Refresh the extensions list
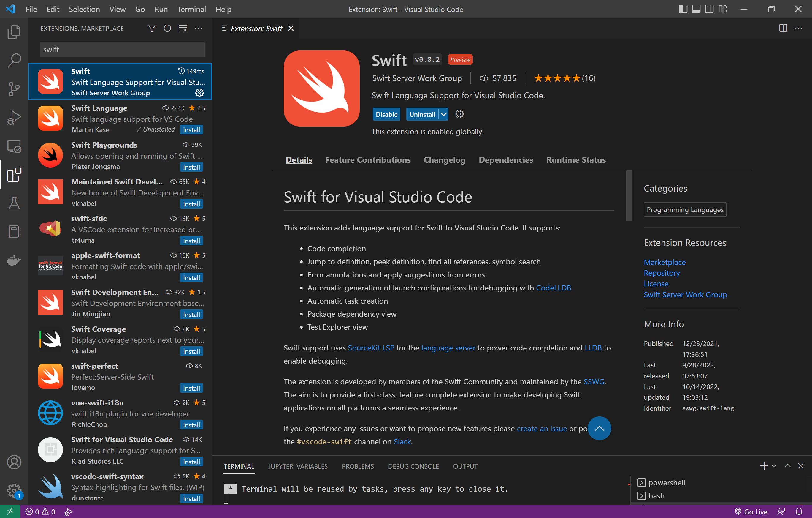812x518 pixels. (167, 28)
